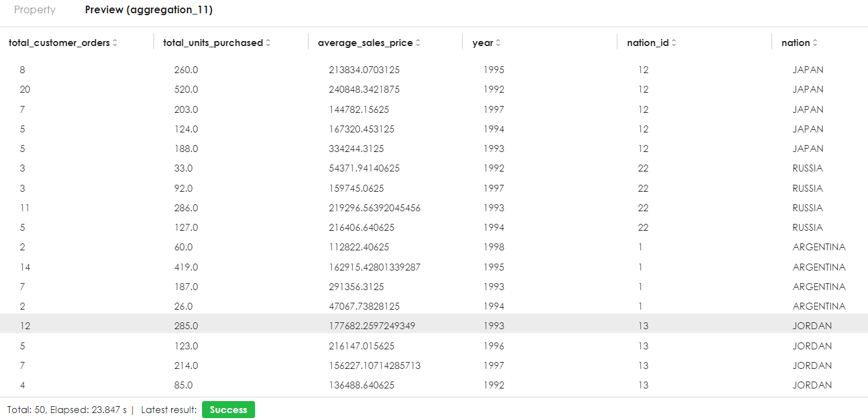
Task: Select cell value 213834.0703125
Action: point(364,70)
